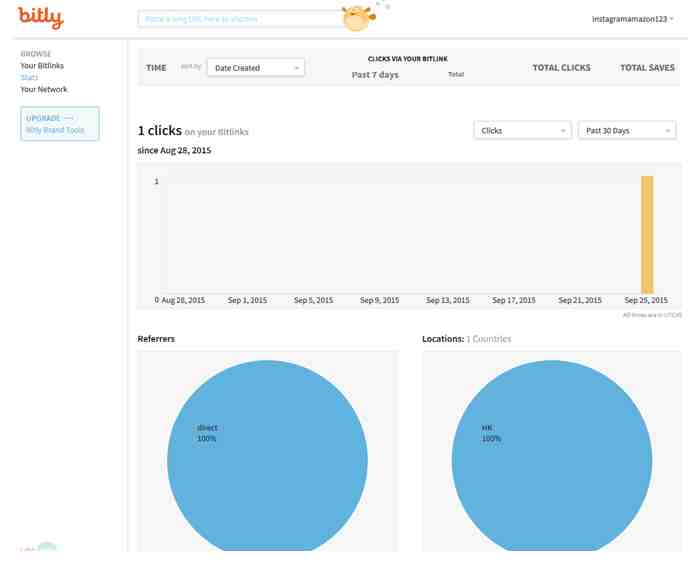Click the bitly logo

40,18
